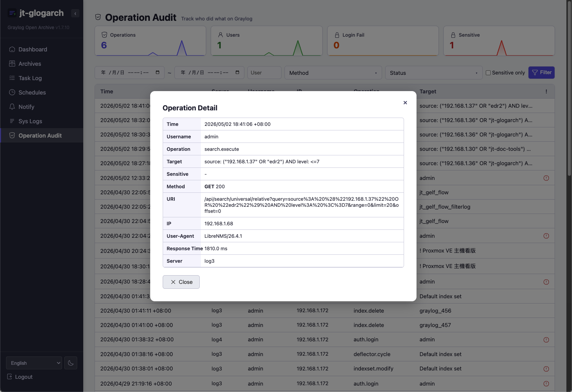Click the IP value 192.168.1.68
Screen dimensions: 572x392
[x=219, y=224]
